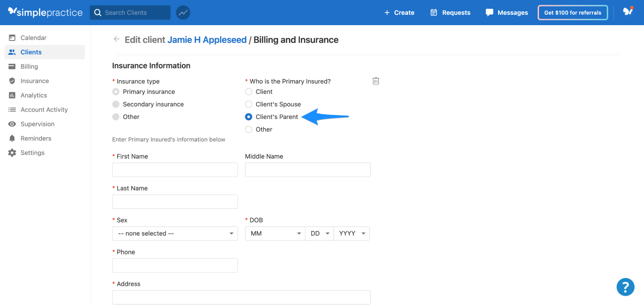Screen dimensions: 644x305
Task: Open Account Activity
Action: (x=44, y=109)
